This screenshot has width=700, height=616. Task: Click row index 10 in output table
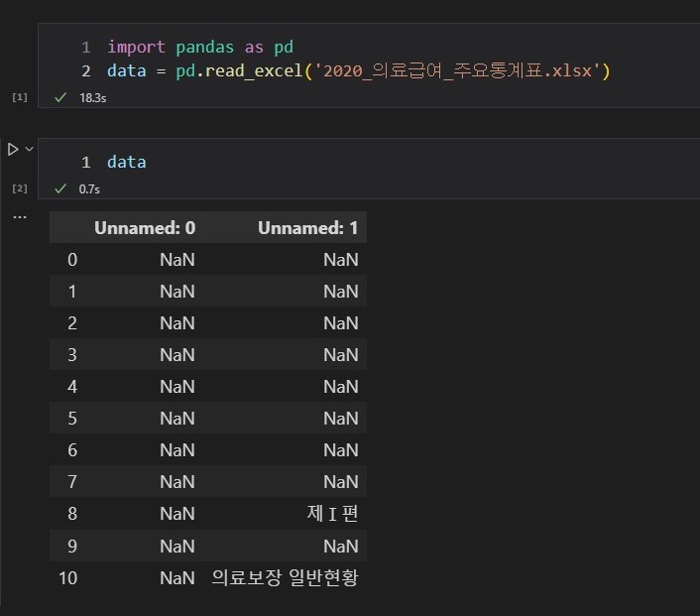click(x=67, y=578)
